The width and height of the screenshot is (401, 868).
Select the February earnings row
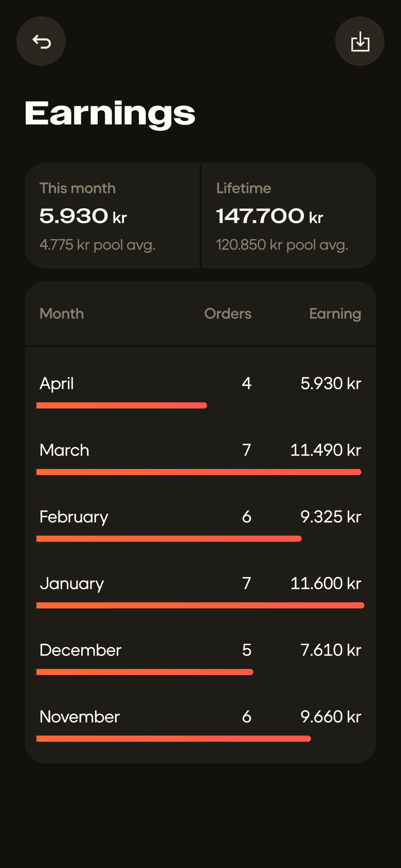200,524
